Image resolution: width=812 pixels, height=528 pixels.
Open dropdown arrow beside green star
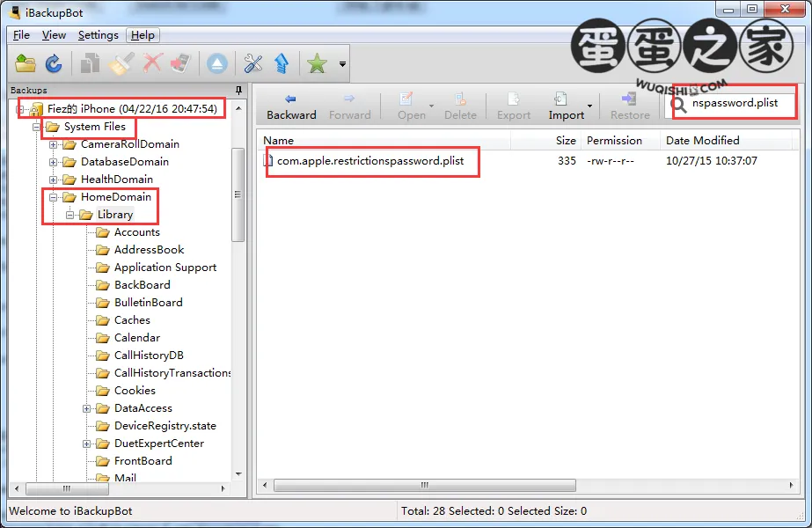[x=342, y=64]
